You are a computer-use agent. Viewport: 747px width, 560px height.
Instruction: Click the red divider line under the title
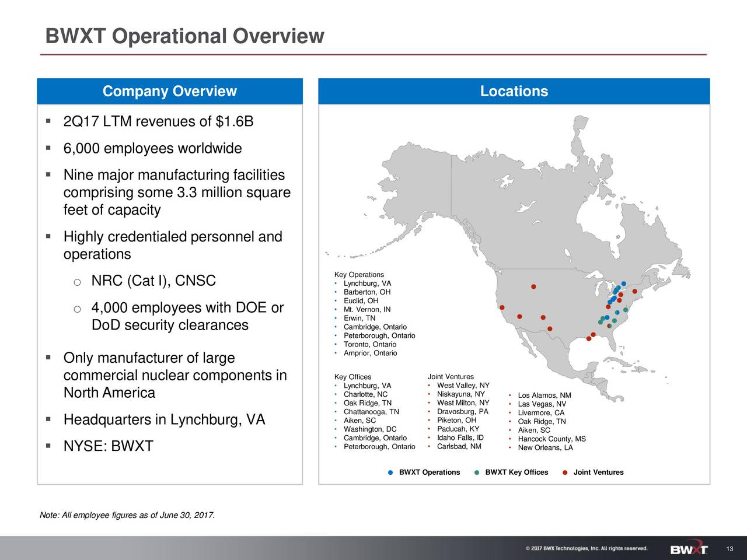click(x=373, y=53)
